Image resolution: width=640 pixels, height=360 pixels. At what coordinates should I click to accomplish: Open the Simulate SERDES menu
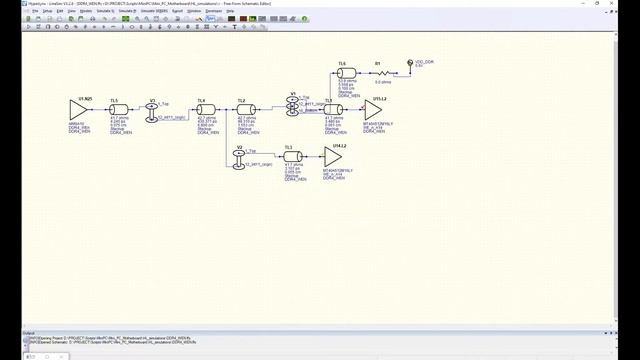pyautogui.click(x=154, y=11)
